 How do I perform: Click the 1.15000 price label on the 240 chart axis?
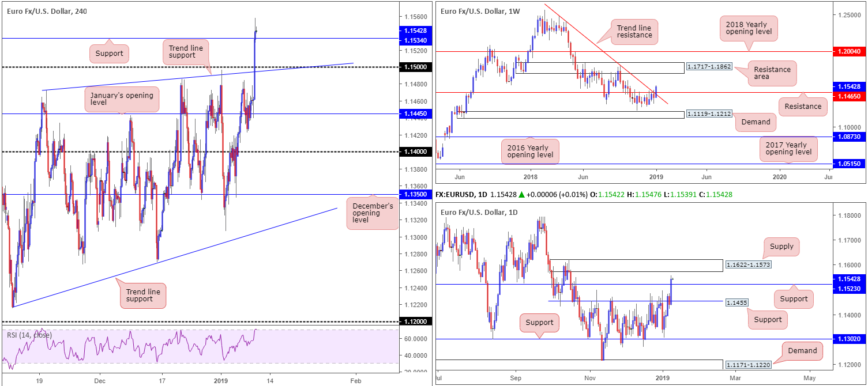point(414,67)
